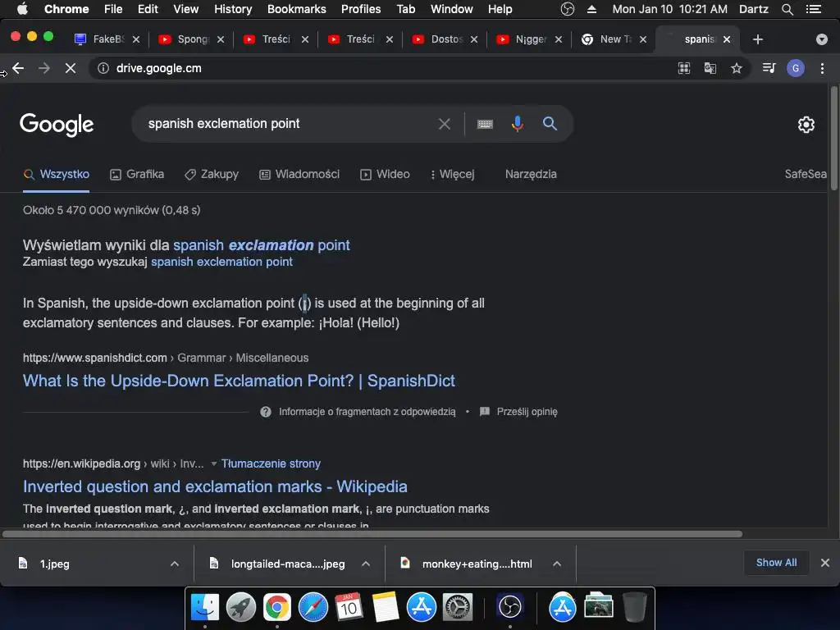This screenshot has height=630, width=840.
Task: Close the downloads bar
Action: [825, 563]
